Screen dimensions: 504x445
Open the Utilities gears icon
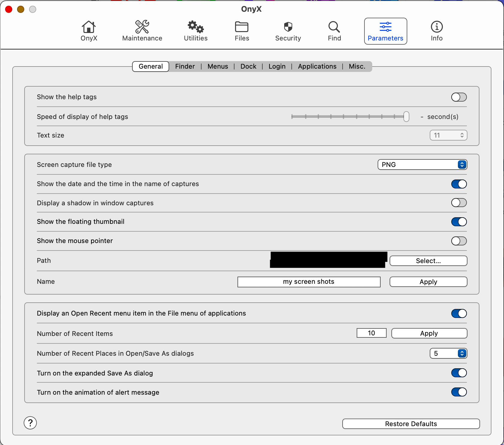coord(195,31)
